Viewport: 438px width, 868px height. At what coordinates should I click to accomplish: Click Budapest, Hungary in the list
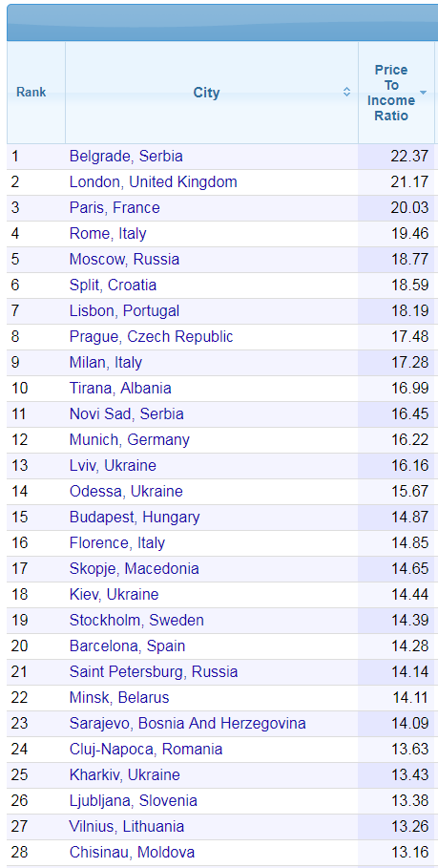135,517
